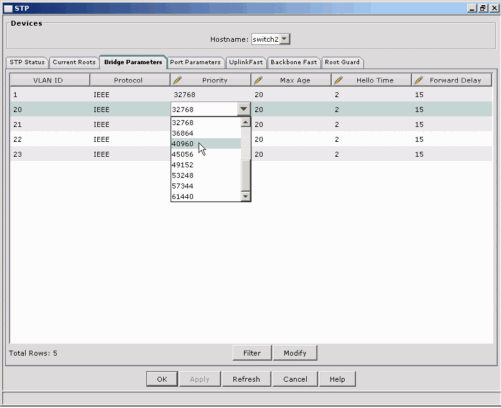Screen dimensions: 501x408
Task: Sort by the Protocol column header
Action: click(x=130, y=80)
